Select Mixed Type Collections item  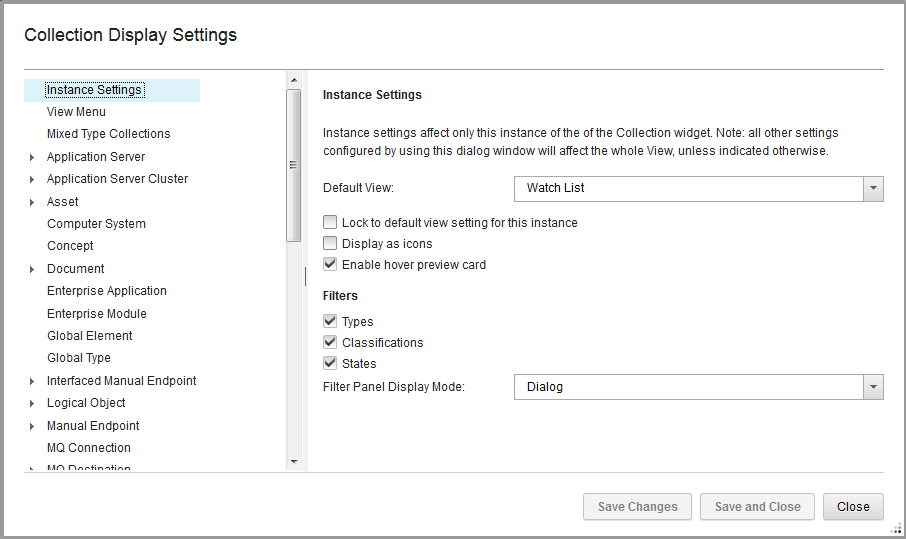coord(109,134)
